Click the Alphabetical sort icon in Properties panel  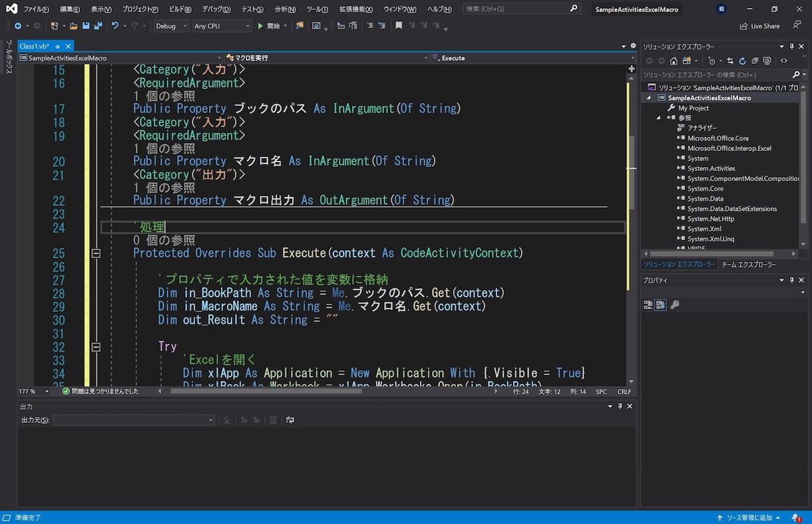click(x=661, y=305)
